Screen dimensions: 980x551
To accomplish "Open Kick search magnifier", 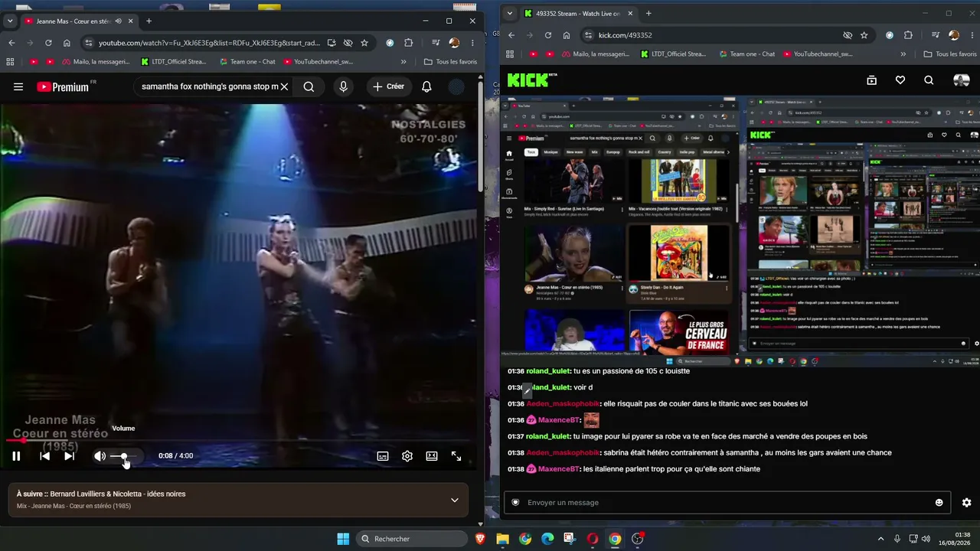I will 929,80.
